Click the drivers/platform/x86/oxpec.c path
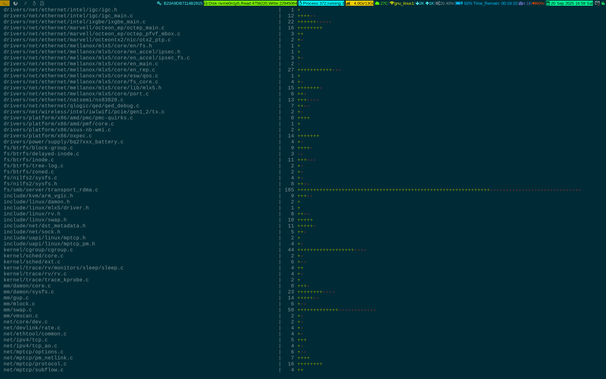The width and height of the screenshot is (606, 379). (x=48, y=136)
